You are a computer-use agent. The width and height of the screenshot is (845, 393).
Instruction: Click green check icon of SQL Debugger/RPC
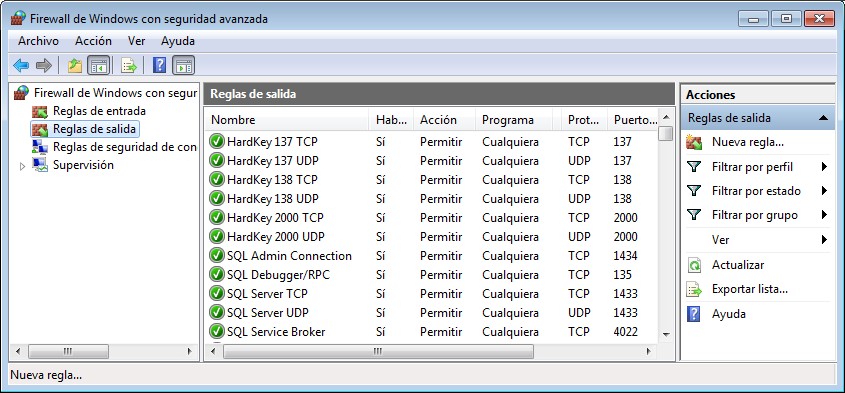tap(217, 275)
